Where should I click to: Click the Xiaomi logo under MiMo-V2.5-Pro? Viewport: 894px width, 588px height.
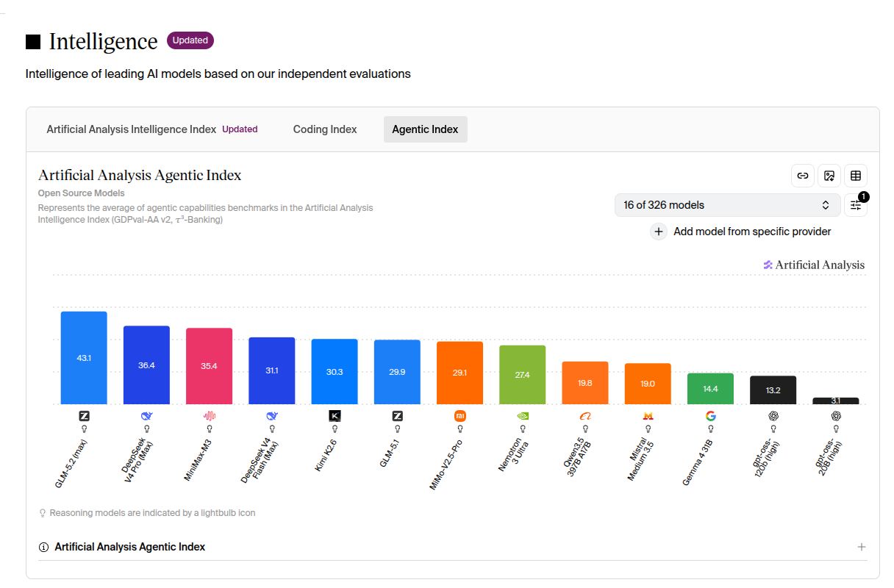click(x=460, y=416)
